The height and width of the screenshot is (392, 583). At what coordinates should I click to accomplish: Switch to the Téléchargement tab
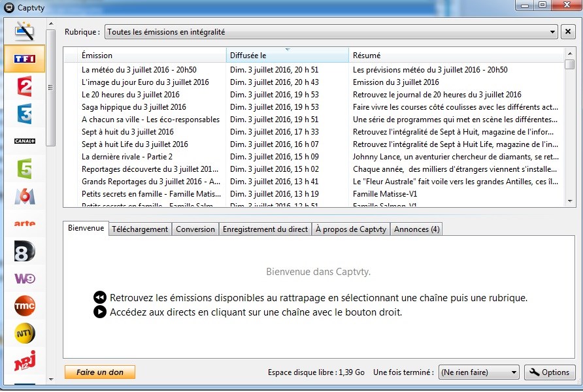[x=140, y=229]
